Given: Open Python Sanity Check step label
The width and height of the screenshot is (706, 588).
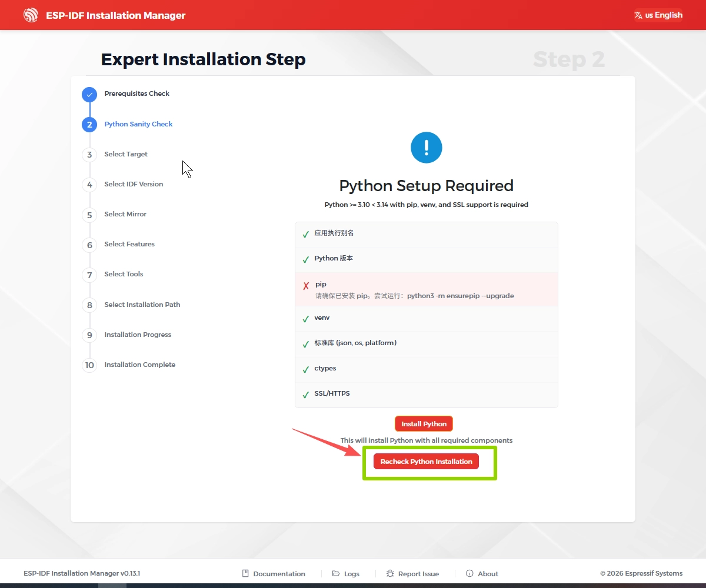Looking at the screenshot, I should point(138,124).
